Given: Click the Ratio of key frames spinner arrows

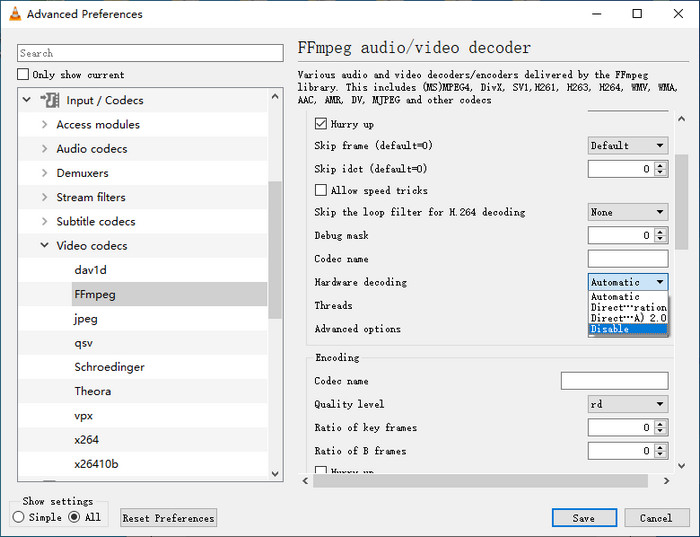Looking at the screenshot, I should point(660,428).
